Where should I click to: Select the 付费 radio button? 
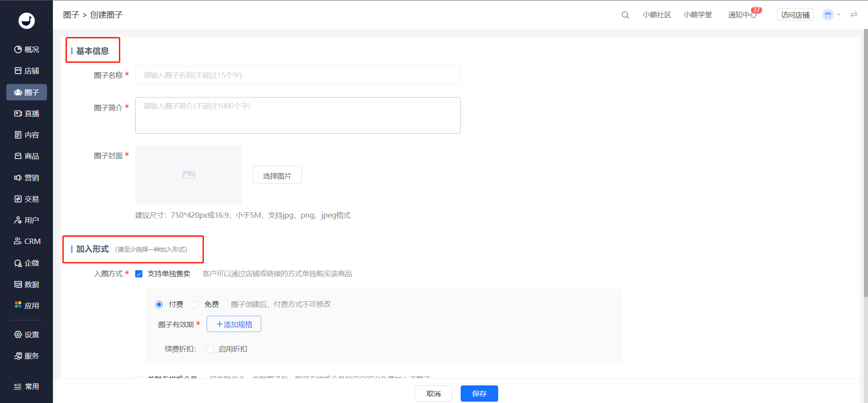coord(159,305)
